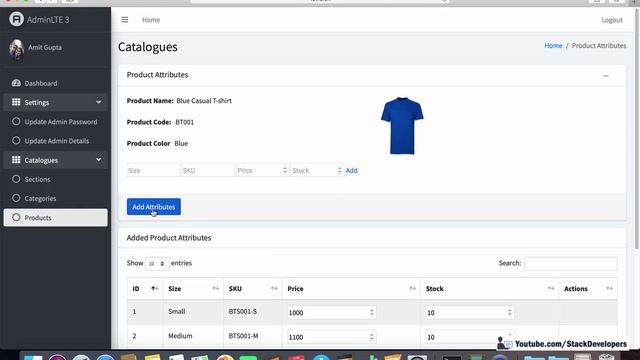640x360 pixels.
Task: Collapse the Product Attributes card
Action: click(605, 76)
